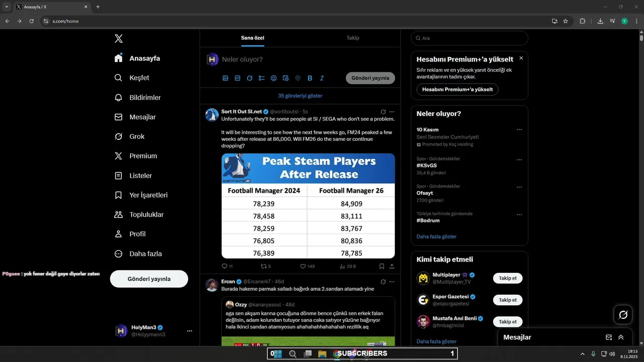Click Grok enhance icon in composer
The image size is (644, 362).
click(250, 78)
